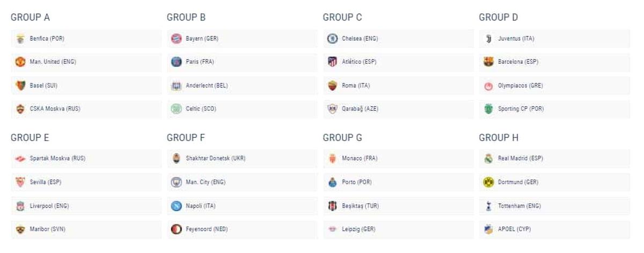The height and width of the screenshot is (253, 644).
Task: Click the Celtic club crest
Action: [x=176, y=109]
